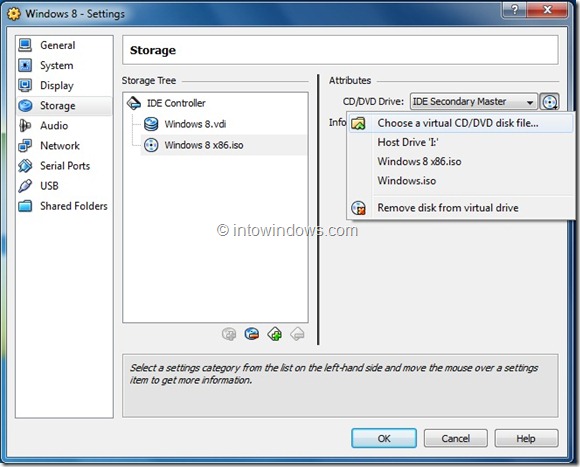The image size is (580, 467).
Task: Open the System settings category
Action: (x=64, y=65)
